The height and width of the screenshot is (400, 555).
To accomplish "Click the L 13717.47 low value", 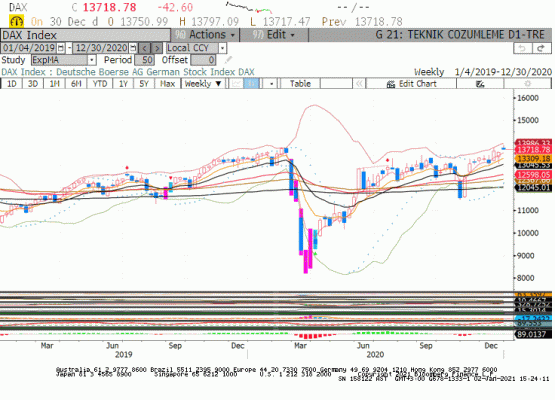I will [x=280, y=22].
